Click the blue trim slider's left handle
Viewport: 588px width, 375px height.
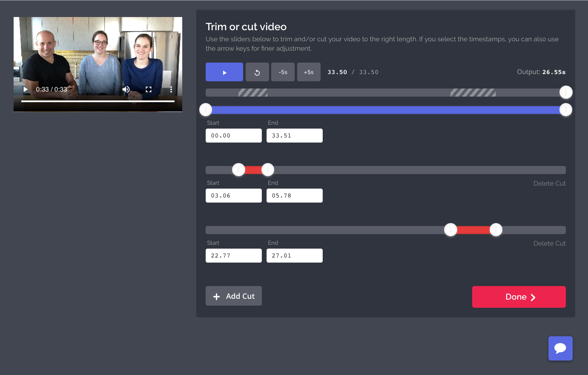click(206, 110)
